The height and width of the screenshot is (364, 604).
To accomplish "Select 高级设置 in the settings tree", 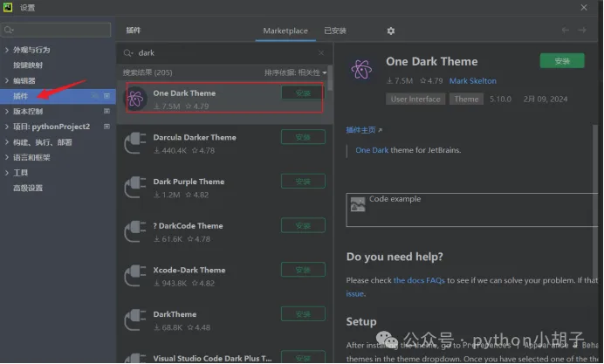I will point(28,188).
